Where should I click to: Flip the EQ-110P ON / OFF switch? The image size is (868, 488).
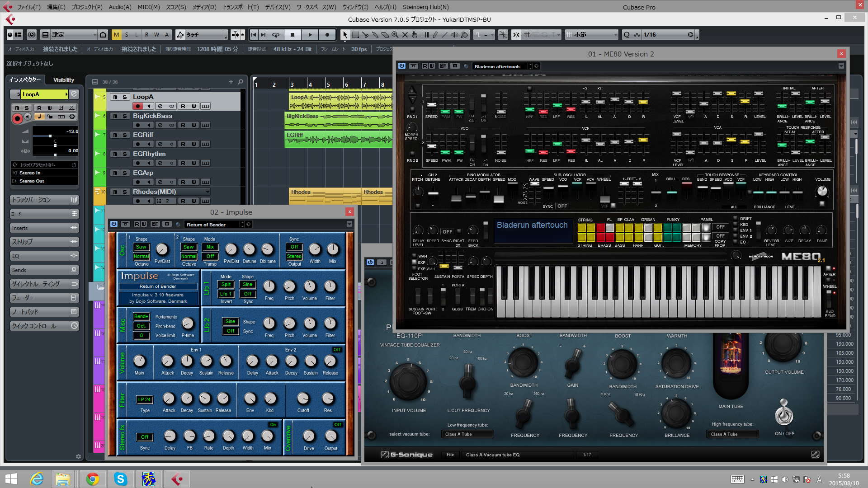[x=784, y=412]
